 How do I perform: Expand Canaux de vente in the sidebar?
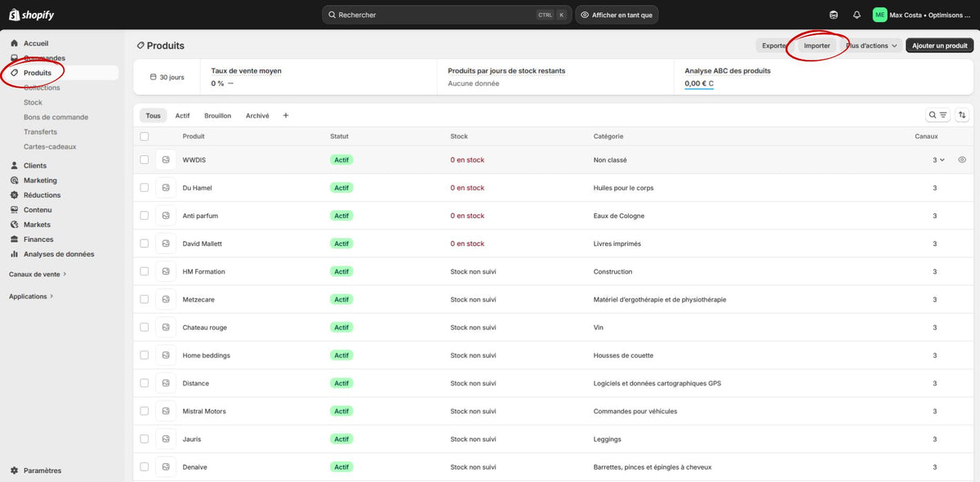(x=38, y=274)
